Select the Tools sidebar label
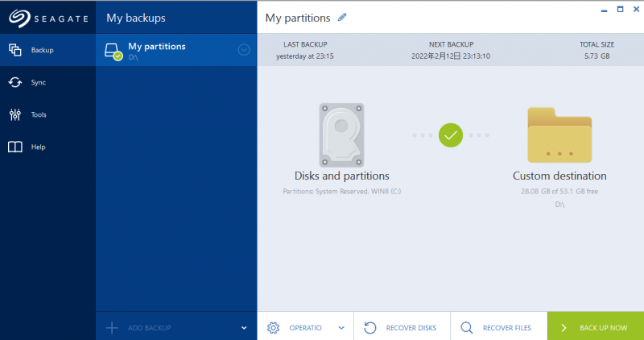644x340 pixels. coord(39,114)
